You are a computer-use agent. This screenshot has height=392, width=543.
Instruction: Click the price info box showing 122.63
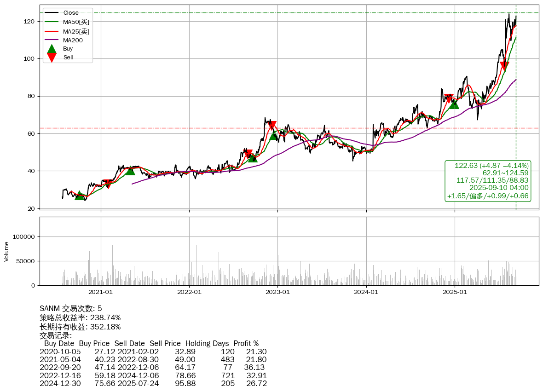click(x=488, y=181)
